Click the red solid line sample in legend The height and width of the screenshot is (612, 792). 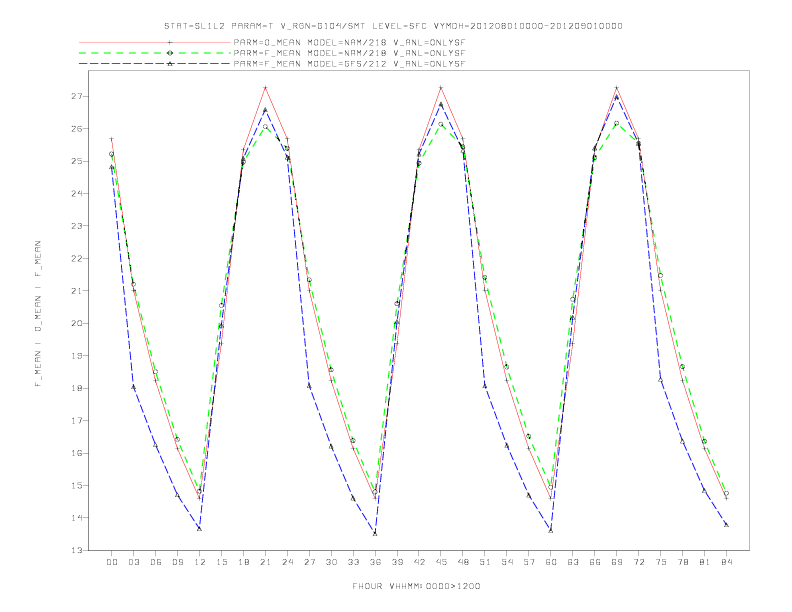155,42
